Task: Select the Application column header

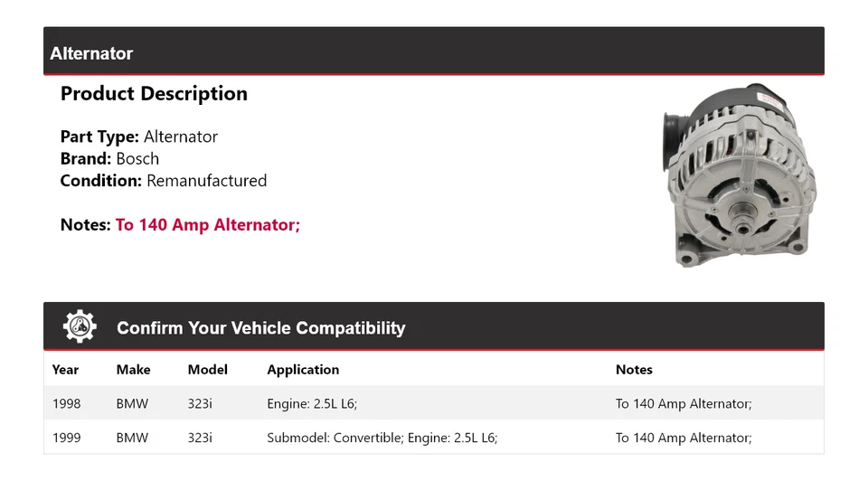Action: pos(303,369)
